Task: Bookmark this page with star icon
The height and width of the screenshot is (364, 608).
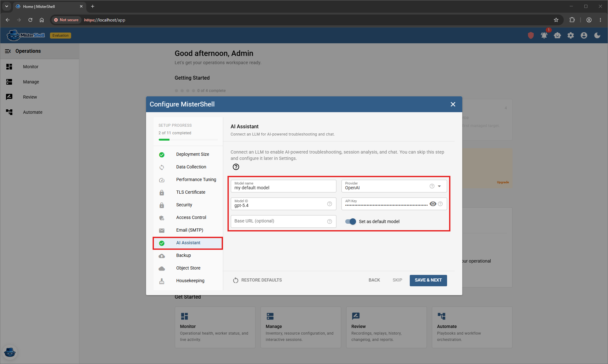Action: coord(556,20)
